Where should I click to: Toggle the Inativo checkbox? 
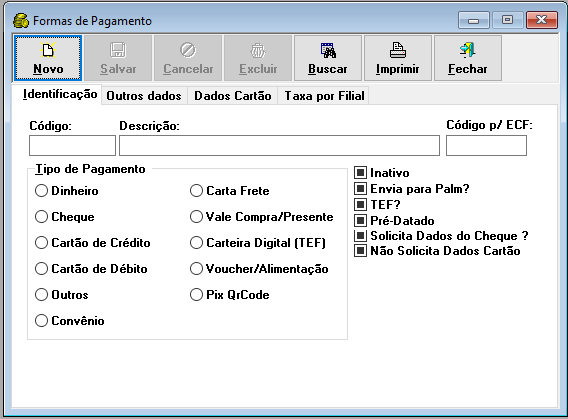360,173
